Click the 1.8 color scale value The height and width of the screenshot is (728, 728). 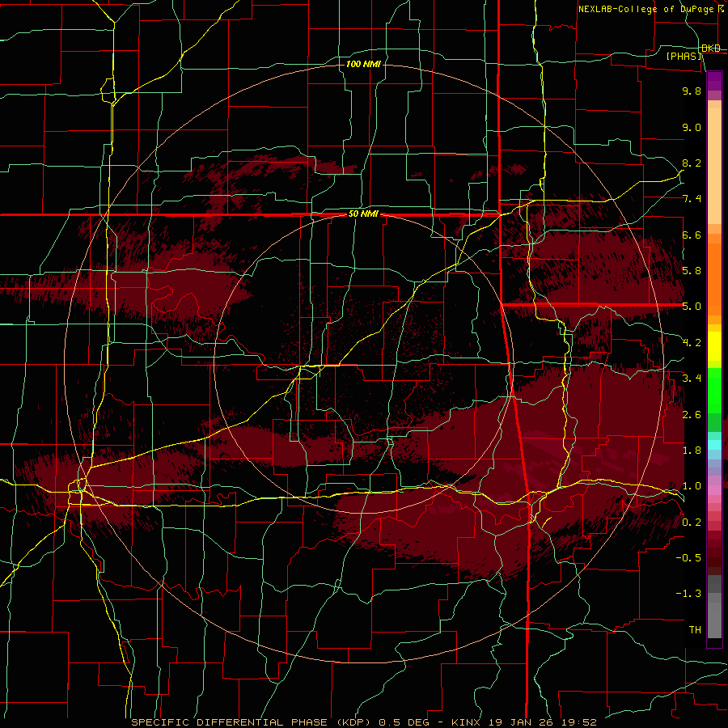click(x=692, y=451)
